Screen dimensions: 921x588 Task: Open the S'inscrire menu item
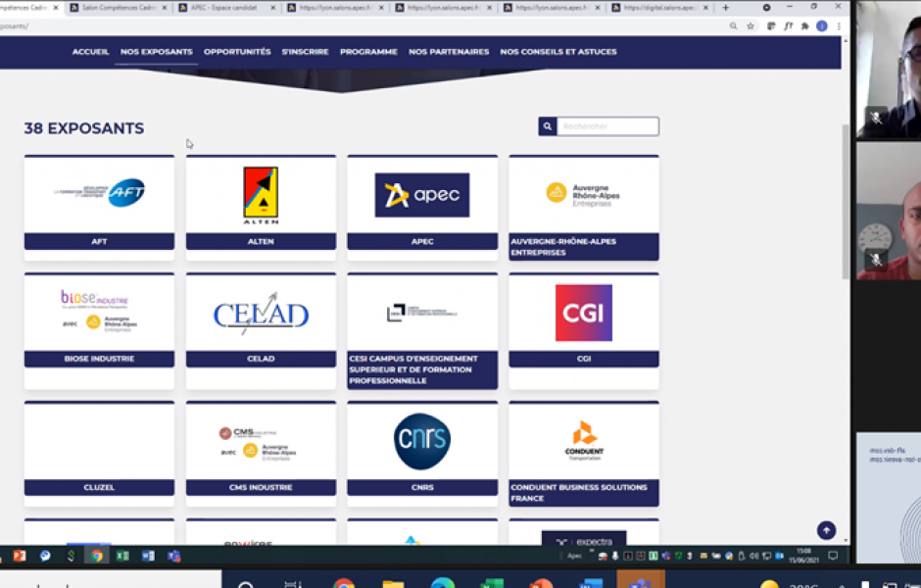[x=305, y=52]
